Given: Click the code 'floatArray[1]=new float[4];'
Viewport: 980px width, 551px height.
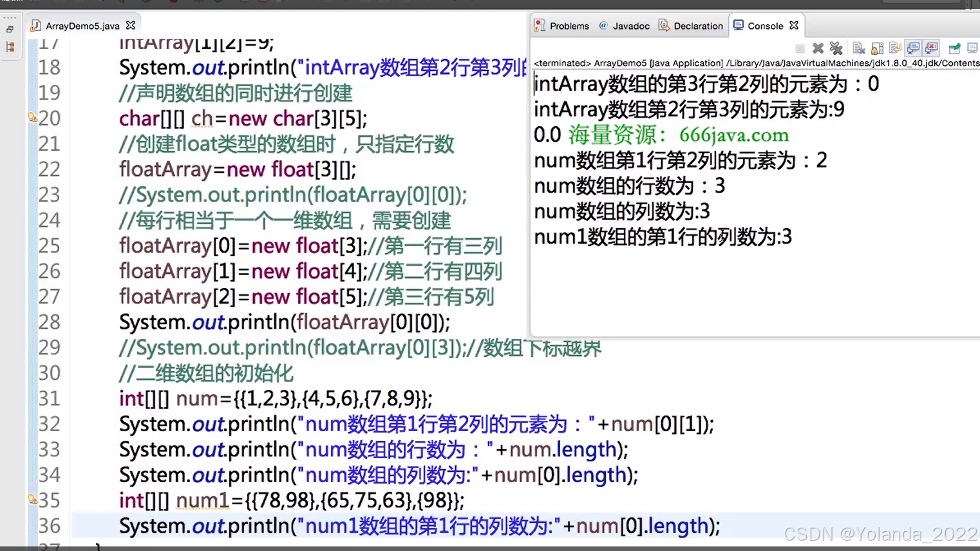Looking at the screenshot, I should pyautogui.click(x=243, y=271).
